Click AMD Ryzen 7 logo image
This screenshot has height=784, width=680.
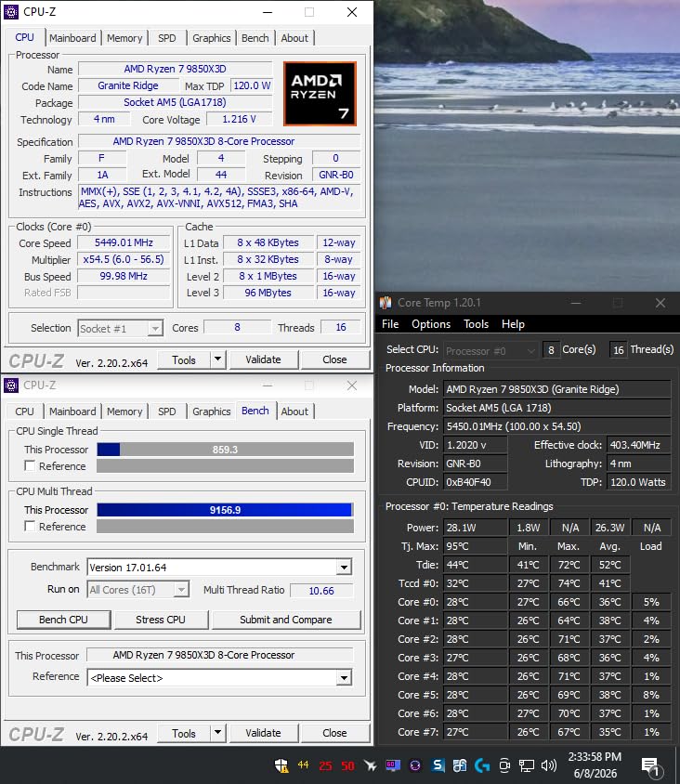coord(320,94)
